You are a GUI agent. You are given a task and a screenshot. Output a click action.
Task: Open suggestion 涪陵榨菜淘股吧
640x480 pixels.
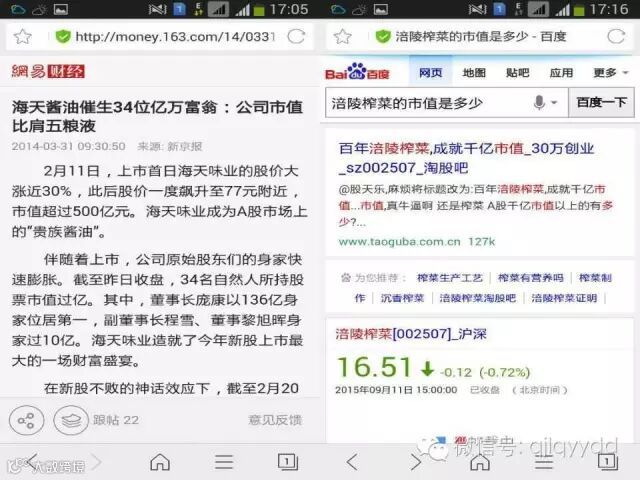[478, 298]
